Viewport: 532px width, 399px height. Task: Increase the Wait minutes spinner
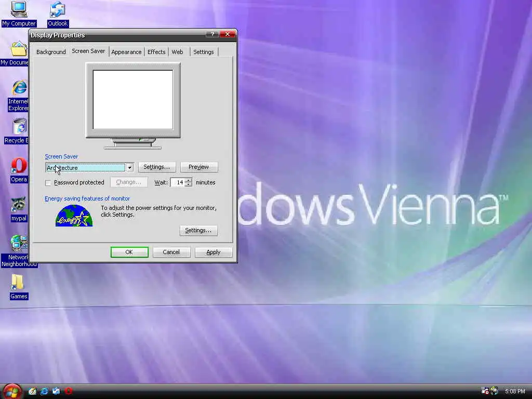188,180
